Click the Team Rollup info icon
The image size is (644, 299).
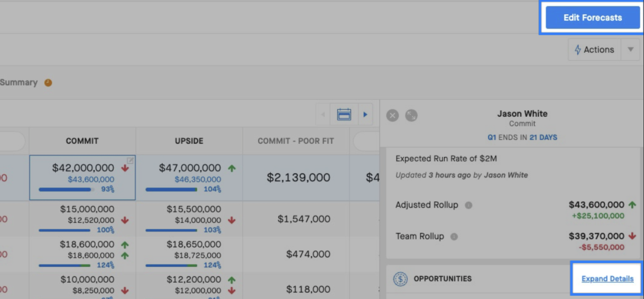click(x=454, y=237)
